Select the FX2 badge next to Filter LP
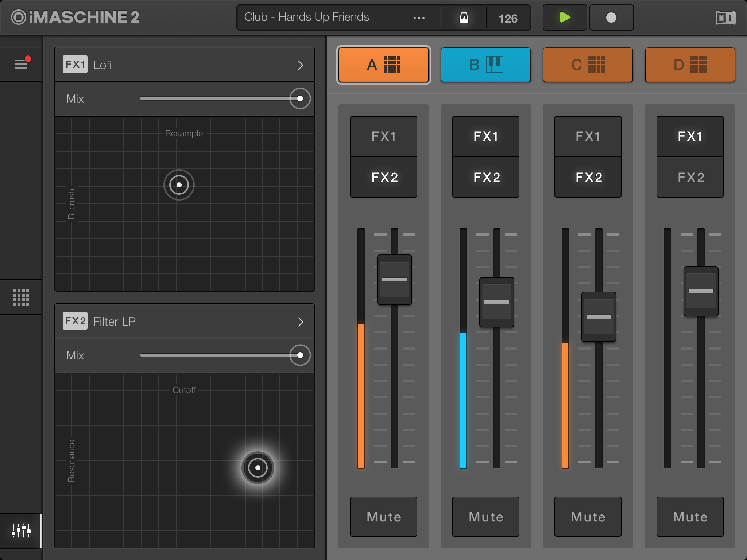 coord(75,321)
